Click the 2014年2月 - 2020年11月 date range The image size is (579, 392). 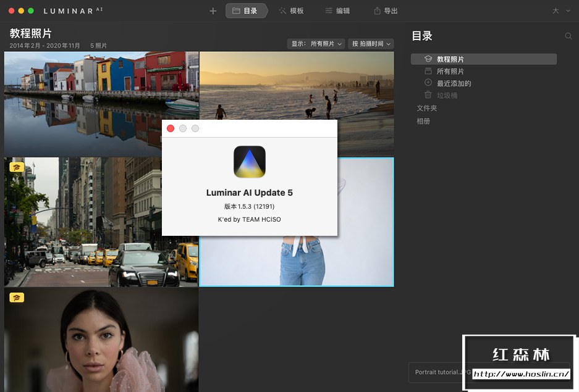44,46
